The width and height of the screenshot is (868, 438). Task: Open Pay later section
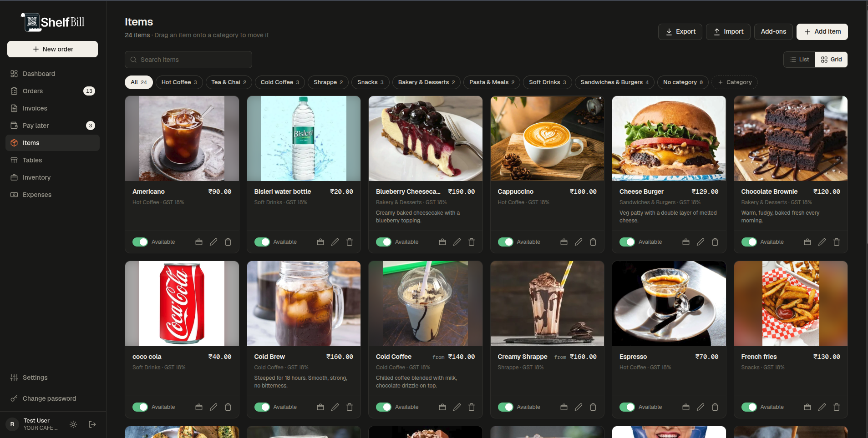pyautogui.click(x=53, y=126)
